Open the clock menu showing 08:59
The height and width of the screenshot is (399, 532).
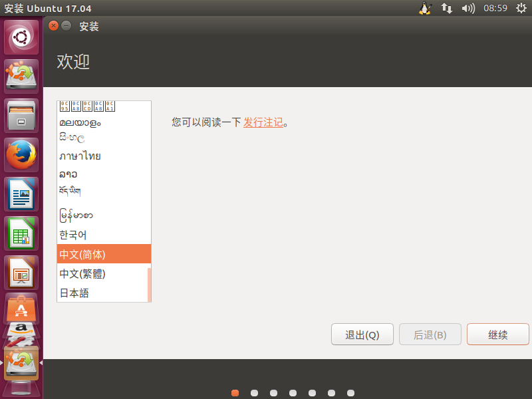[x=495, y=8]
